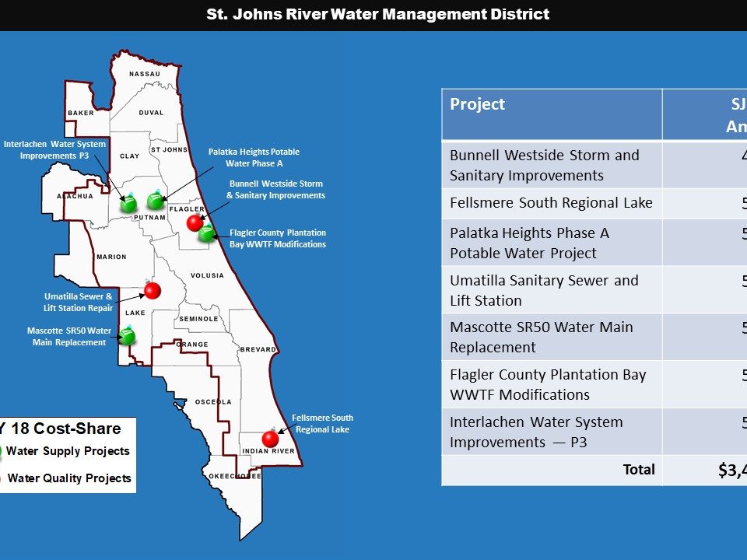Click Water Supply Projects in the legend
The width and height of the screenshot is (747, 560).
click(x=68, y=451)
